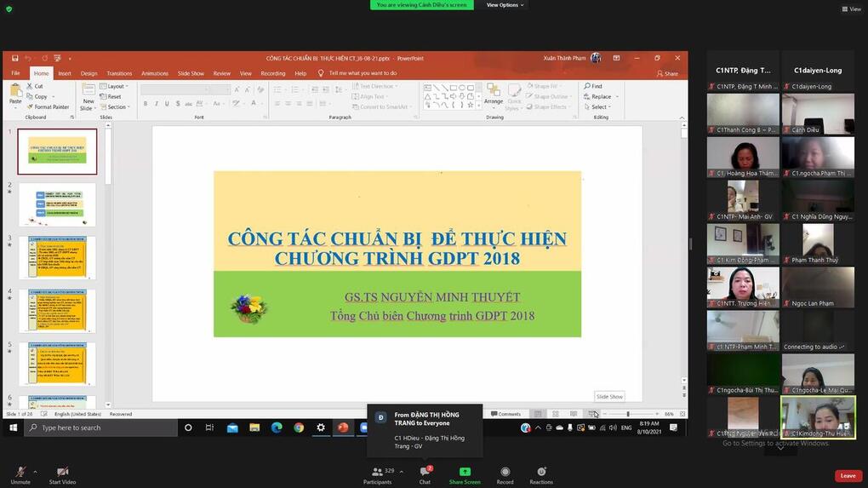The height and width of the screenshot is (488, 868).
Task: Click Find in Editing group
Action: (593, 86)
